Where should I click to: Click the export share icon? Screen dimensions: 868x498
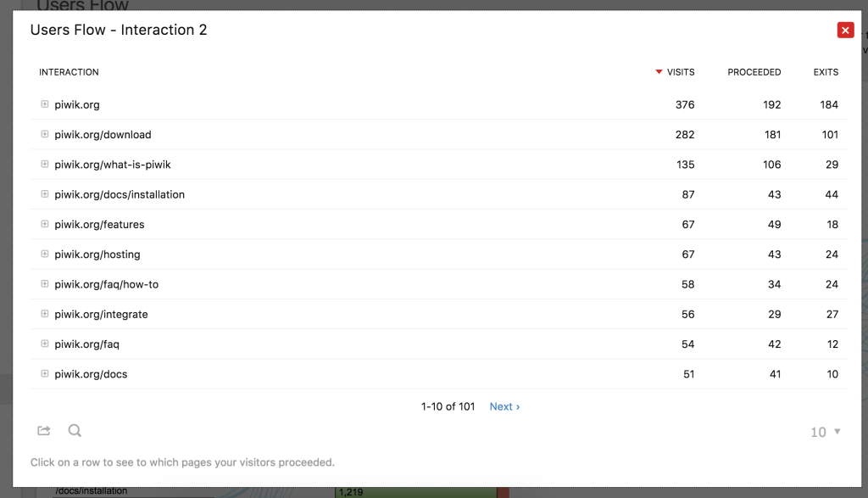click(44, 431)
